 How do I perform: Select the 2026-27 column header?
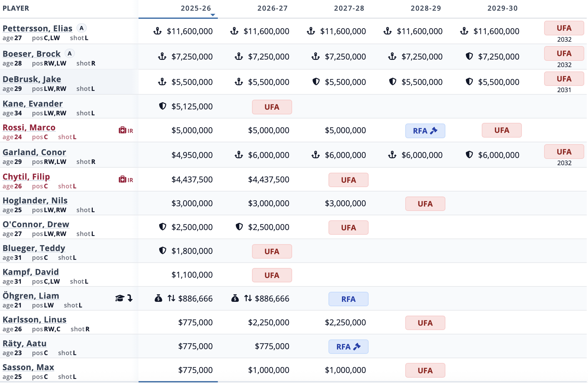[272, 8]
